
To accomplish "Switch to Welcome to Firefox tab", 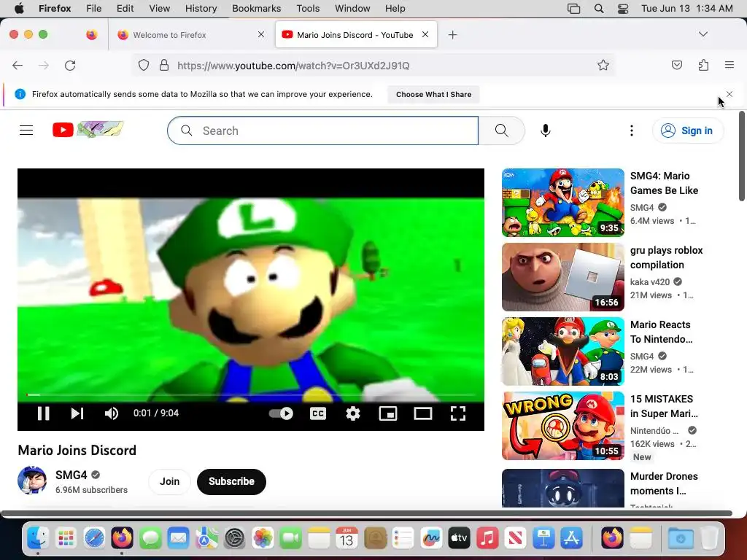I will pos(191,35).
